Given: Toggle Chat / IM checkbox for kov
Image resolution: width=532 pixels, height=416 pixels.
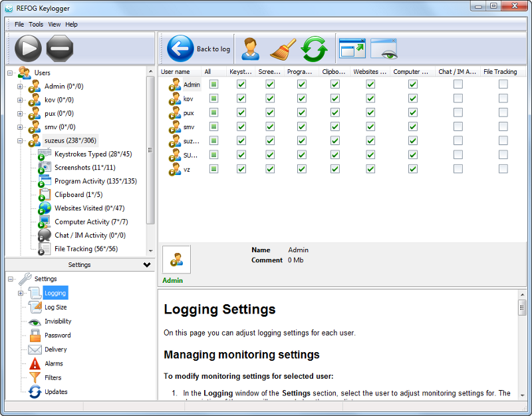Looking at the screenshot, I should click(458, 99).
